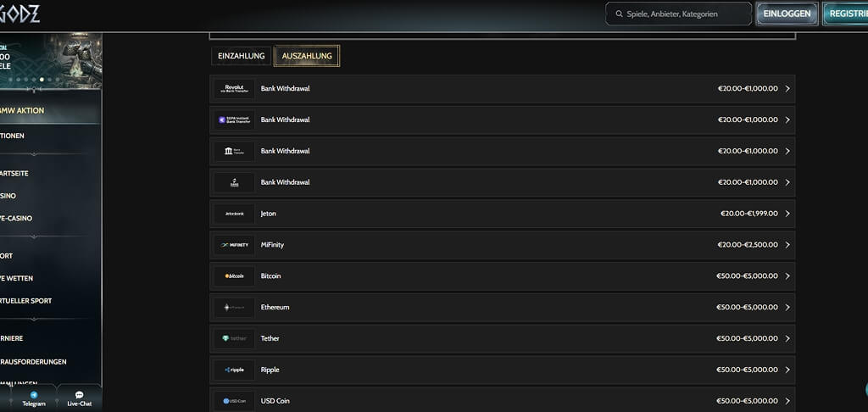Click the Ethereum payment method name

tap(275, 308)
